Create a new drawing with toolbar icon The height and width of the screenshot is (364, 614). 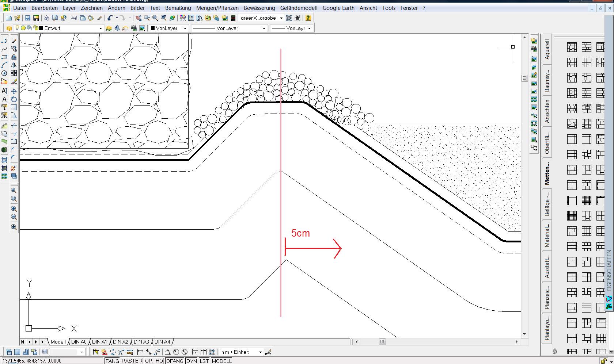point(9,18)
